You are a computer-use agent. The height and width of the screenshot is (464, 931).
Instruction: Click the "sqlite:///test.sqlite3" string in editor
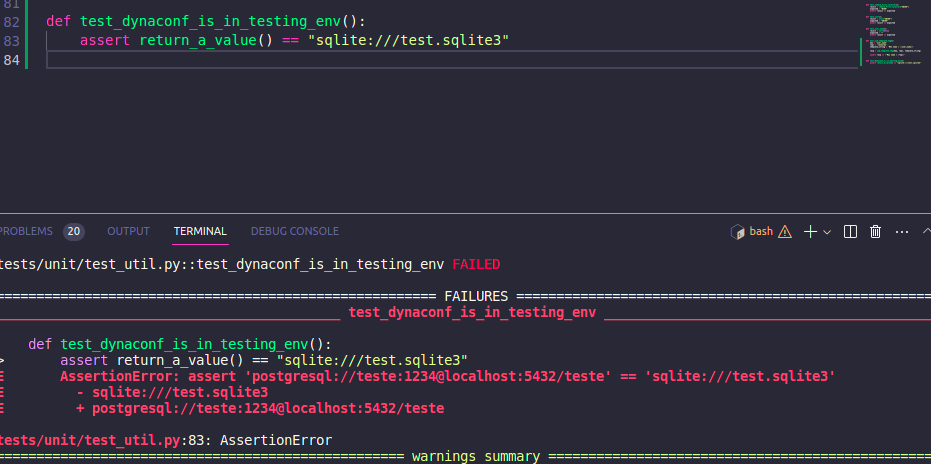(408, 41)
